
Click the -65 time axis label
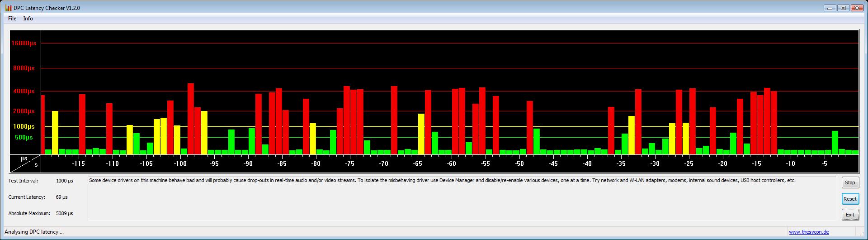point(418,163)
